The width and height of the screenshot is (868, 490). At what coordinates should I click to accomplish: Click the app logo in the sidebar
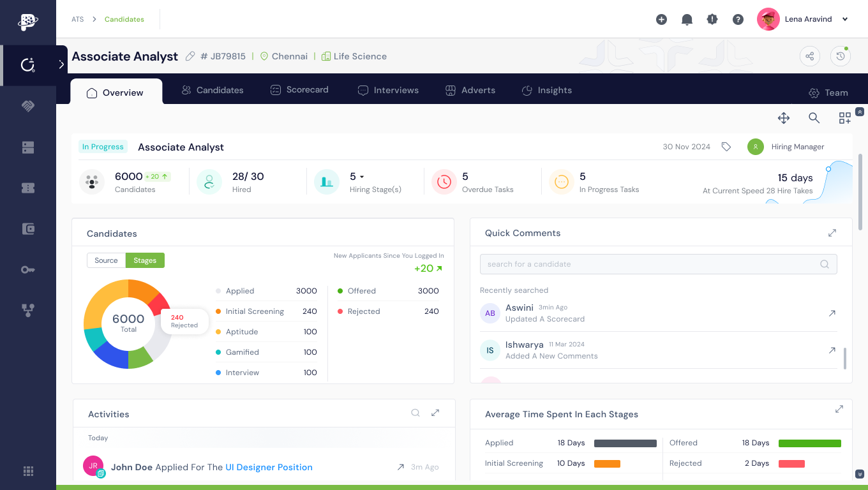(28, 22)
